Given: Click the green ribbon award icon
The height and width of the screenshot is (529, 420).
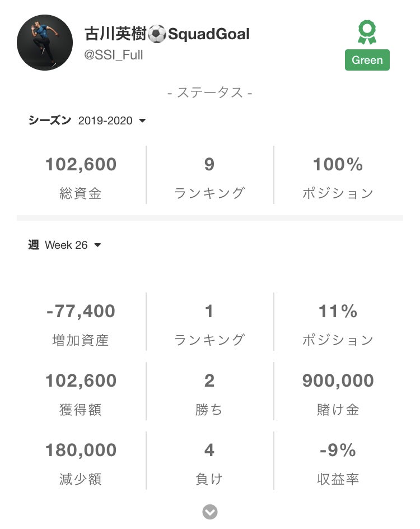Looking at the screenshot, I should tap(367, 33).
